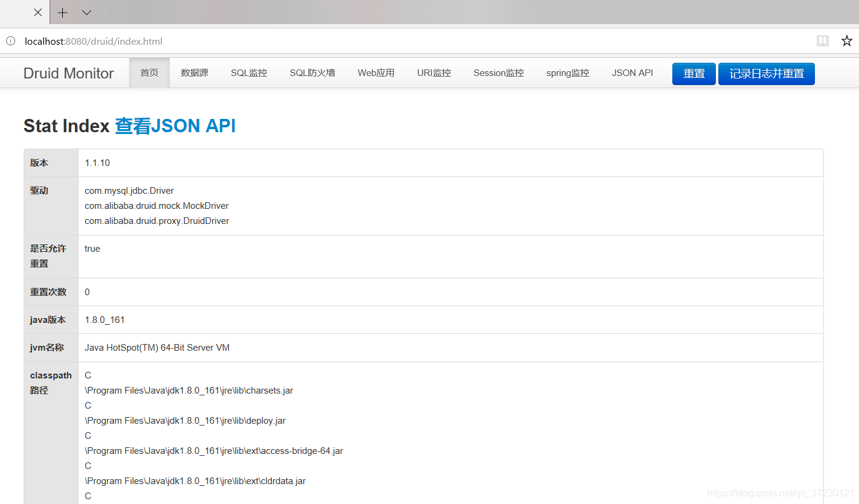Click the deploy.jar classpath line
The height and width of the screenshot is (504, 859).
[185, 421]
